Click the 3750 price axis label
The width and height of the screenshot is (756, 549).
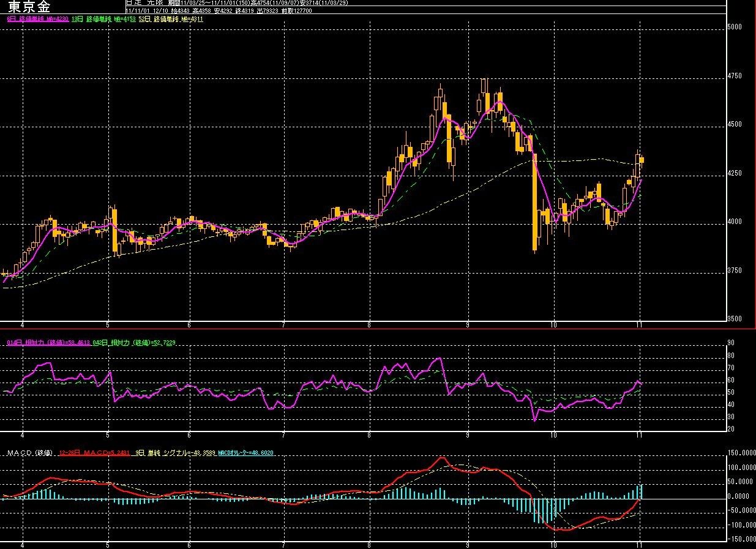point(736,271)
